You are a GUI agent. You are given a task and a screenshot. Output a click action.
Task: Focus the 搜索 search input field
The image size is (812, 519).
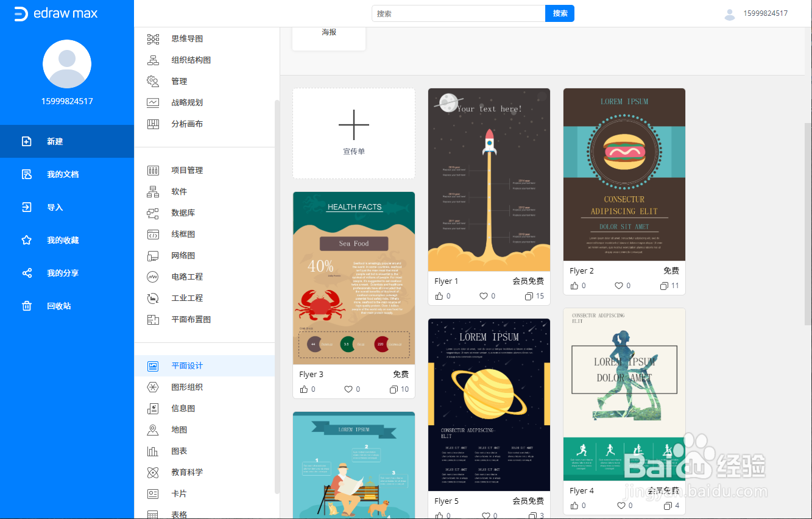tap(459, 13)
